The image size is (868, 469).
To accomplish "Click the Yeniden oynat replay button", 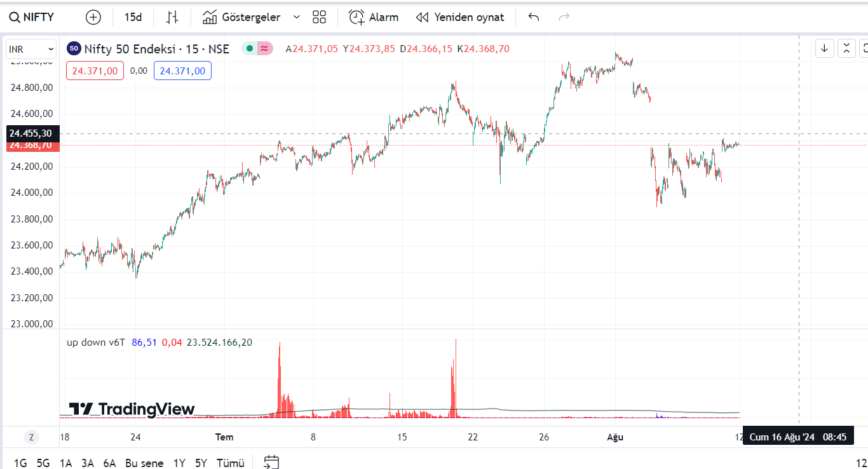I will (460, 17).
